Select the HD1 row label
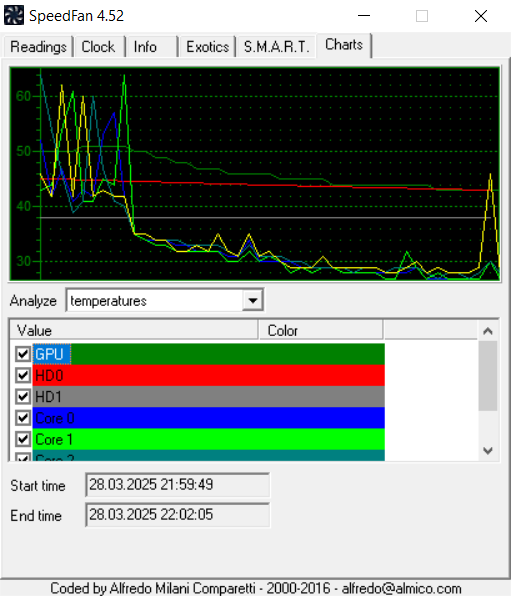 [x=48, y=397]
